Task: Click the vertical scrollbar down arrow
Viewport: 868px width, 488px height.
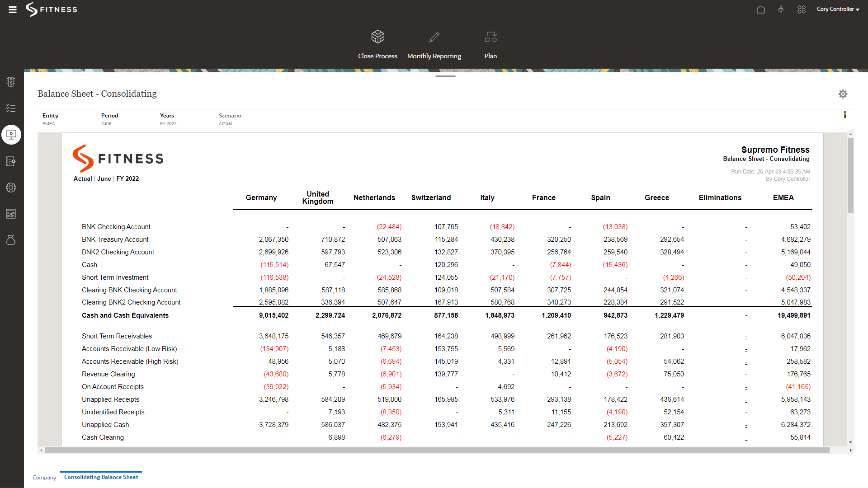Action: click(850, 442)
